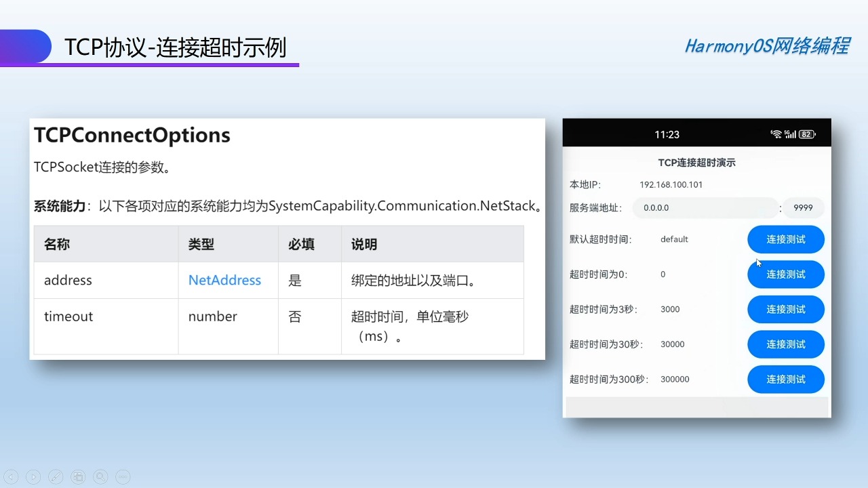This screenshot has height=488, width=868.
Task: Advance to next slide with arrow icon
Action: pyautogui.click(x=33, y=476)
